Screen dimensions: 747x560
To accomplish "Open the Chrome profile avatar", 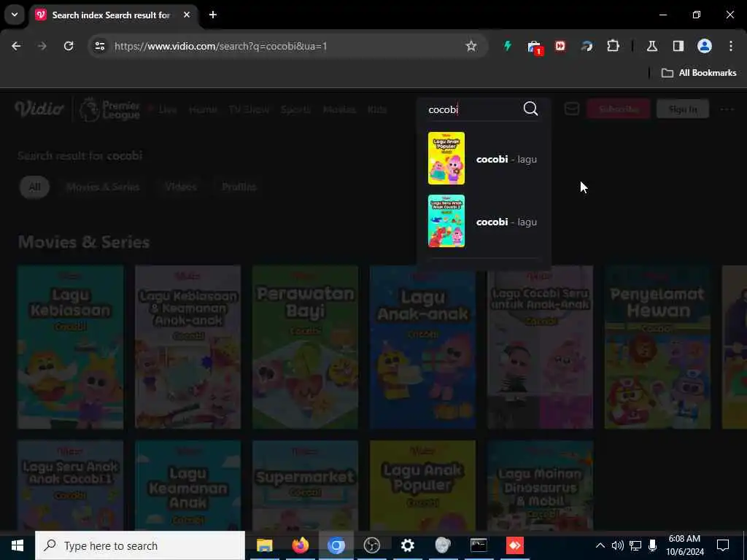I will (704, 46).
